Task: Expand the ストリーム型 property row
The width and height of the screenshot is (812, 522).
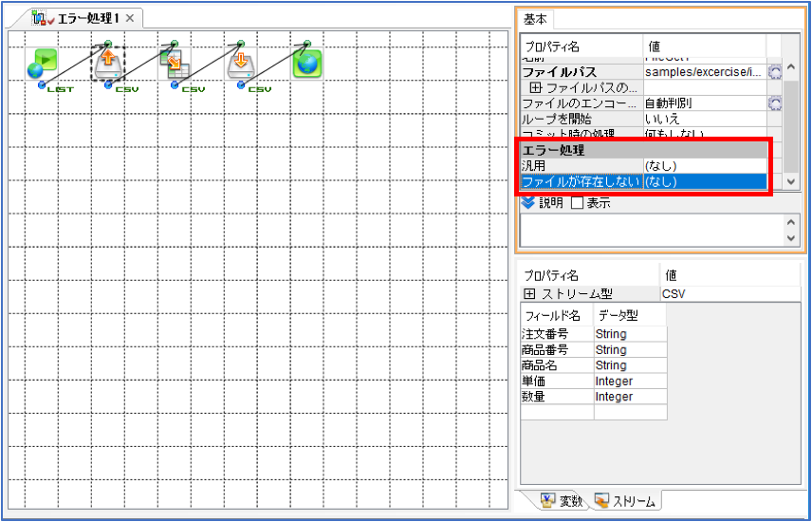Action: 529,294
